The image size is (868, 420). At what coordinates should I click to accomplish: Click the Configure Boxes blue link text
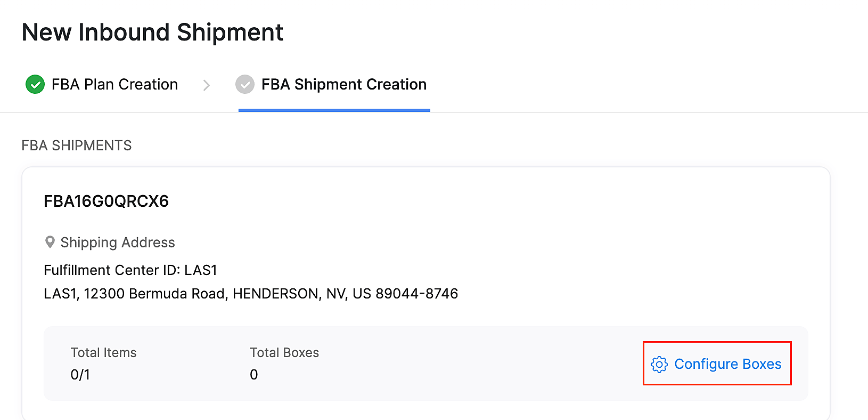click(x=728, y=364)
